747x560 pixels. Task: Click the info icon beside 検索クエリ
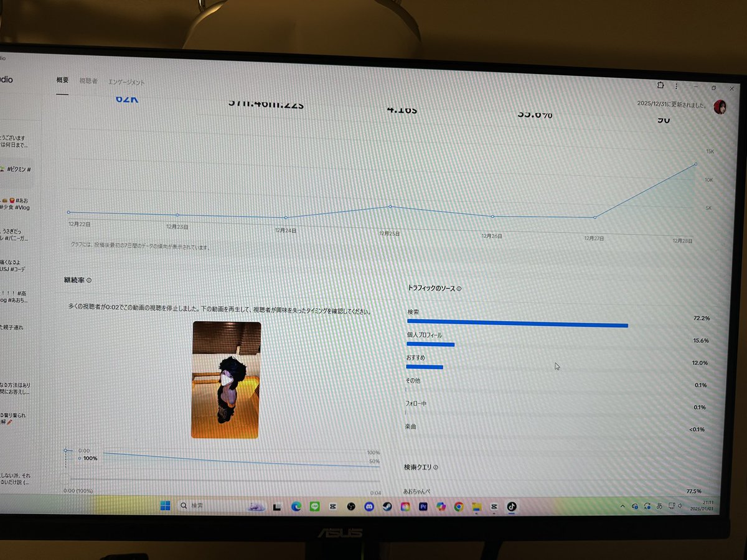(435, 467)
